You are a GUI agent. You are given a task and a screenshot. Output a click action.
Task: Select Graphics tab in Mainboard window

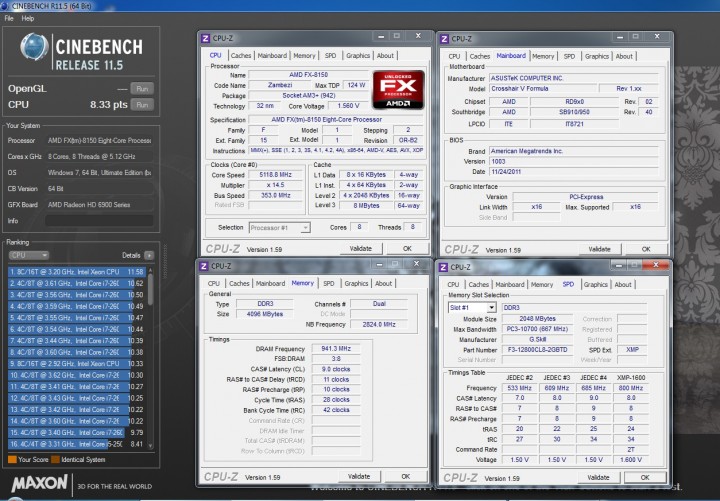click(x=596, y=56)
